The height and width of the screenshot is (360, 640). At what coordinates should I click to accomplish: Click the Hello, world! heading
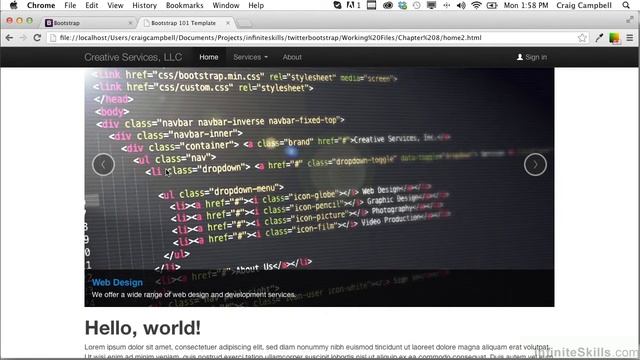(x=142, y=328)
